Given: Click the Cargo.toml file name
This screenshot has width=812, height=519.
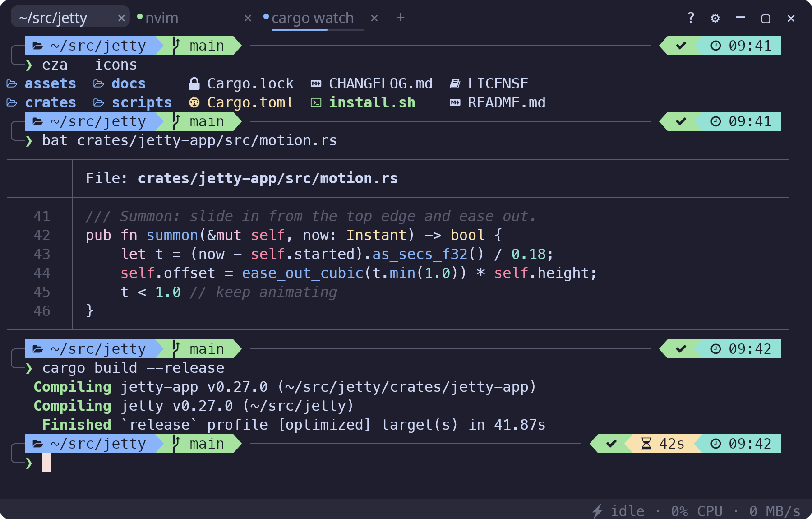Looking at the screenshot, I should click(x=250, y=102).
